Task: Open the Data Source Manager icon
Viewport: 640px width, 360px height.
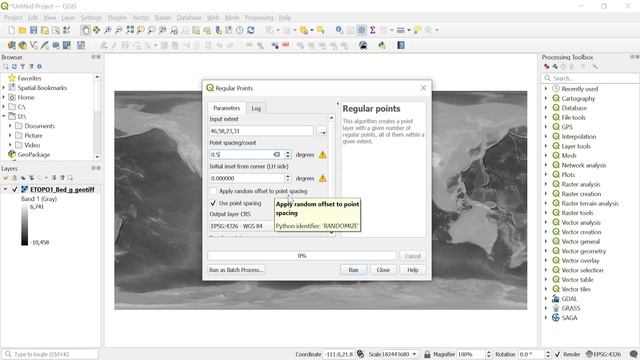Action: tap(11, 45)
